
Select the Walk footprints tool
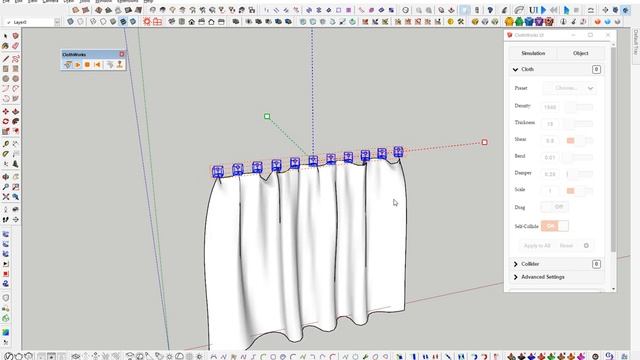click(5, 220)
